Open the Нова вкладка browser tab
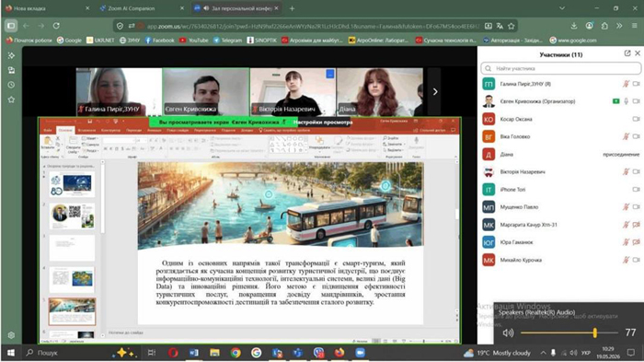 [x=47, y=8]
